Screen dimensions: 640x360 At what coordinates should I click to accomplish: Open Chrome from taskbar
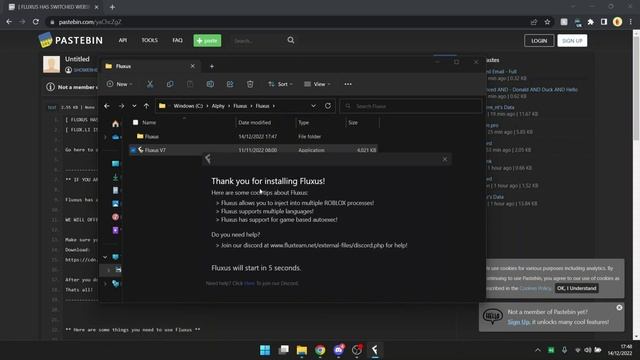click(320, 350)
